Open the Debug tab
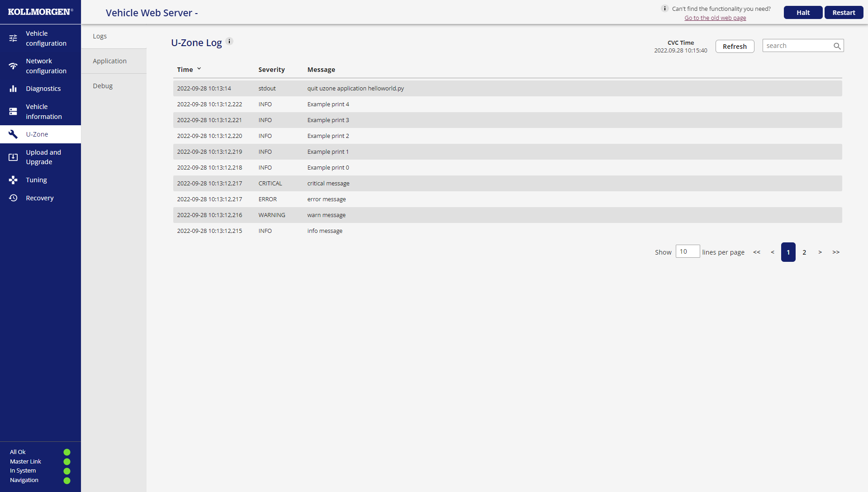The image size is (868, 492). (103, 86)
